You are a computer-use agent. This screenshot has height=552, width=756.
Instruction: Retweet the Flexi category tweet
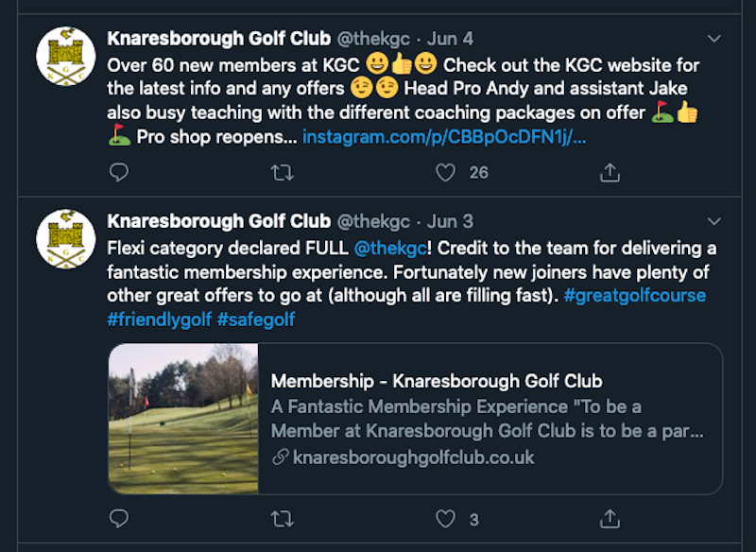pos(282,519)
